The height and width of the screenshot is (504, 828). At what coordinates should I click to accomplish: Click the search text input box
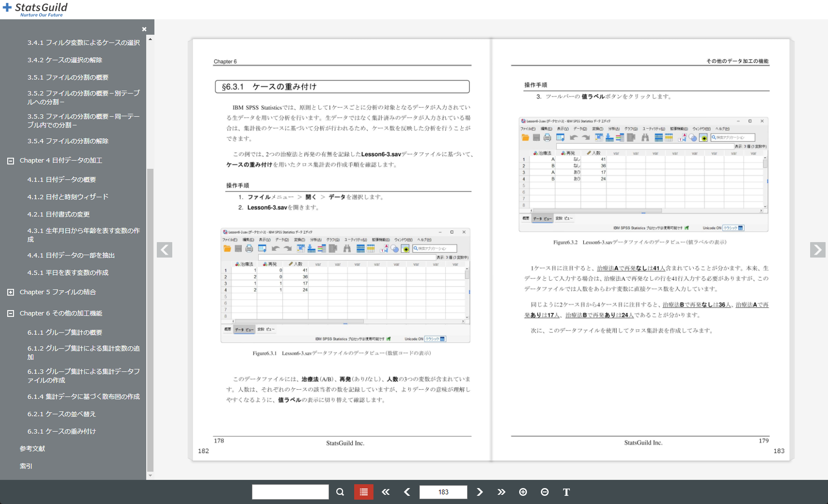[290, 492]
